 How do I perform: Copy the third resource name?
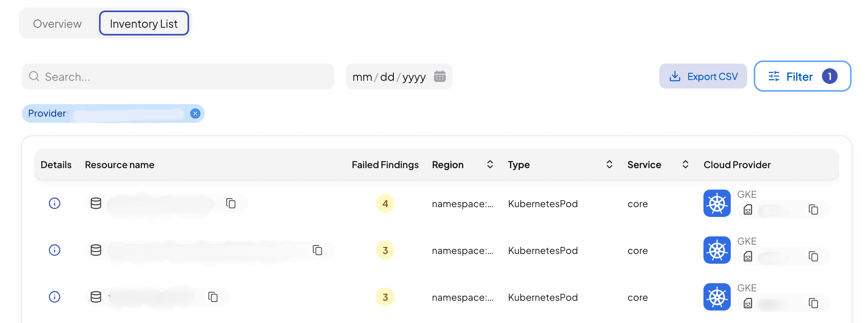click(x=213, y=297)
